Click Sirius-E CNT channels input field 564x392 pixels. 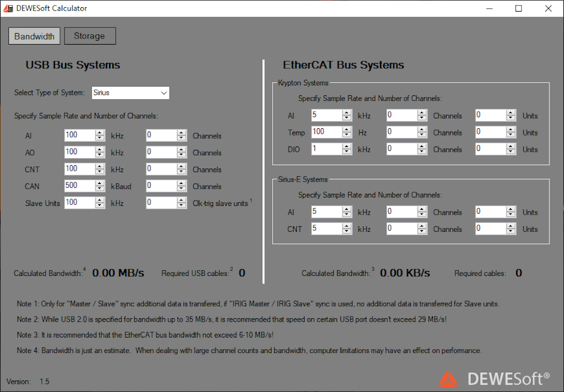click(402, 228)
